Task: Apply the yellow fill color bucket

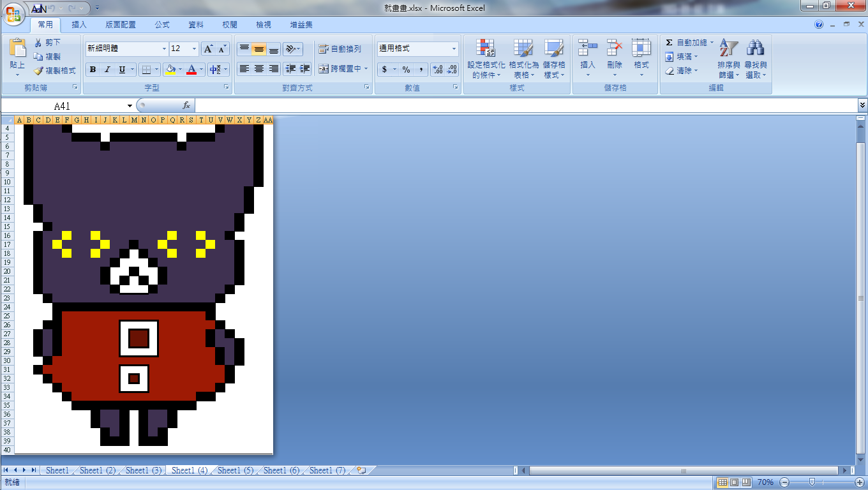Action: (170, 70)
